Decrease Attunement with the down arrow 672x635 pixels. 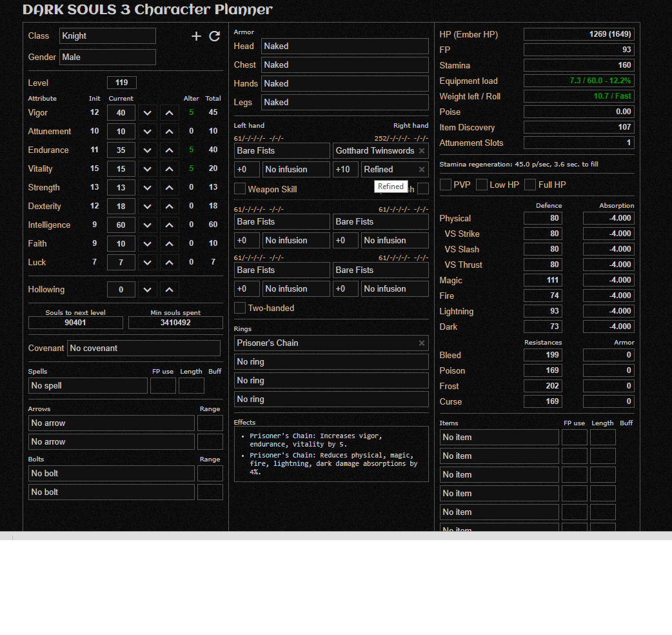[x=148, y=132]
